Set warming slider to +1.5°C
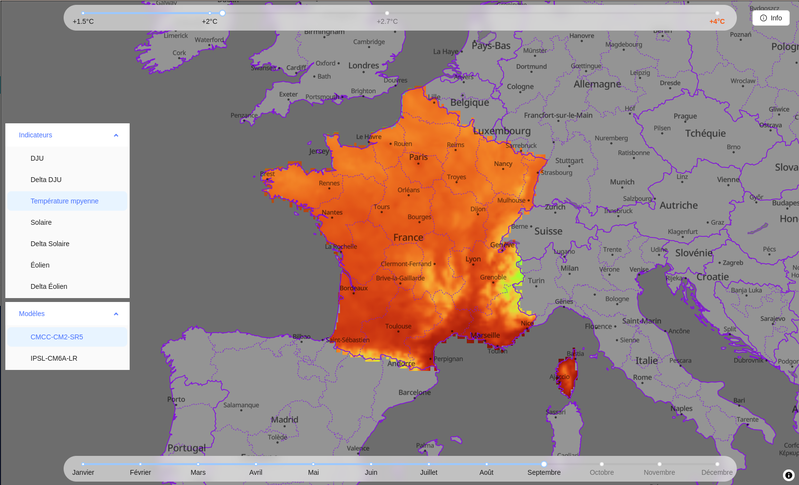The height and width of the screenshot is (485, 799). pos(83,14)
